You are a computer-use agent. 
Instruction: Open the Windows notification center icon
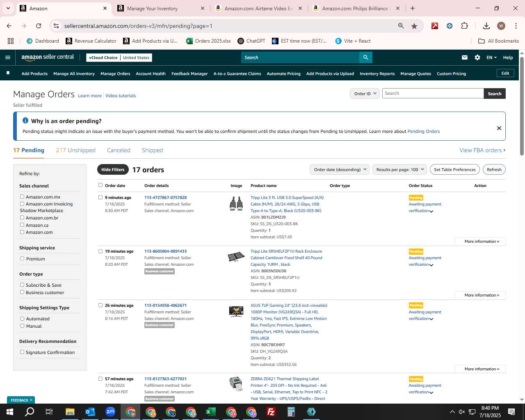(x=511, y=412)
